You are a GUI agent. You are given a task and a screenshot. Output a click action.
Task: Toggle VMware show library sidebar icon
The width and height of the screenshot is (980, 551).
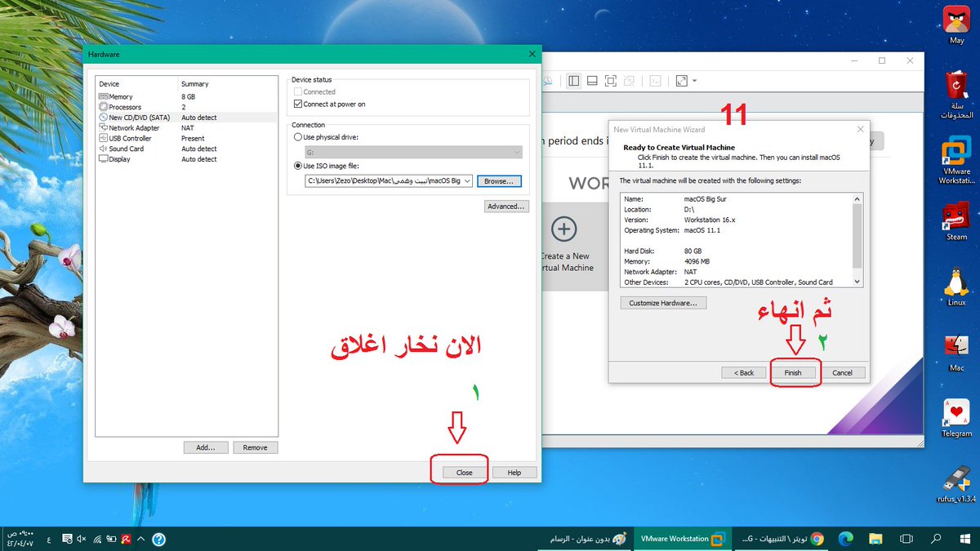(574, 81)
